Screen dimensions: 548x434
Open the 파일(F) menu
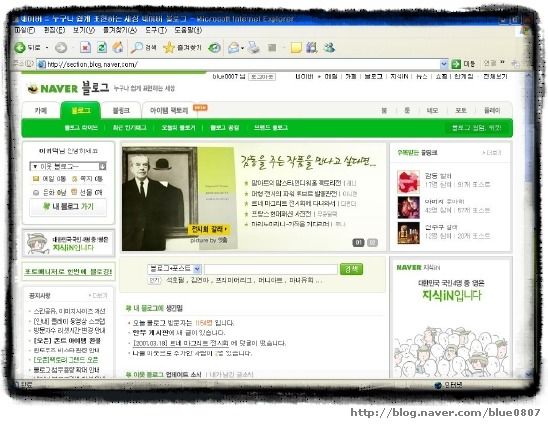tap(24, 30)
